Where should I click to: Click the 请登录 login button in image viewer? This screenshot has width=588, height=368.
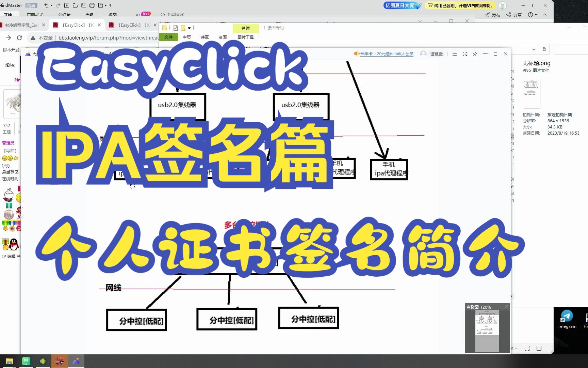click(437, 54)
